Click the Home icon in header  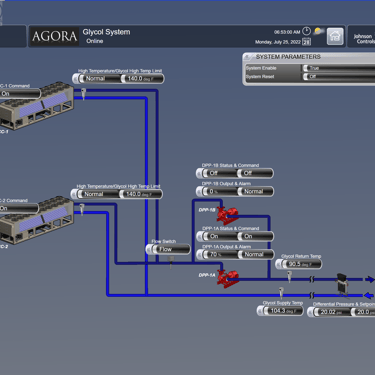pyautogui.click(x=335, y=36)
